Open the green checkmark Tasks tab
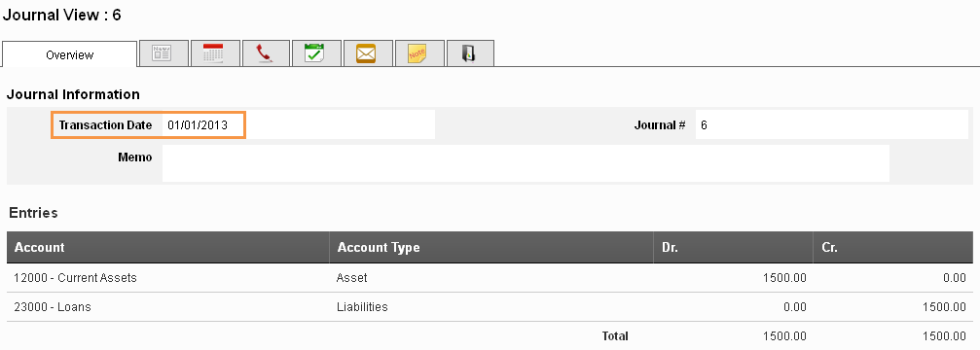This screenshot has width=980, height=350. coord(314,53)
